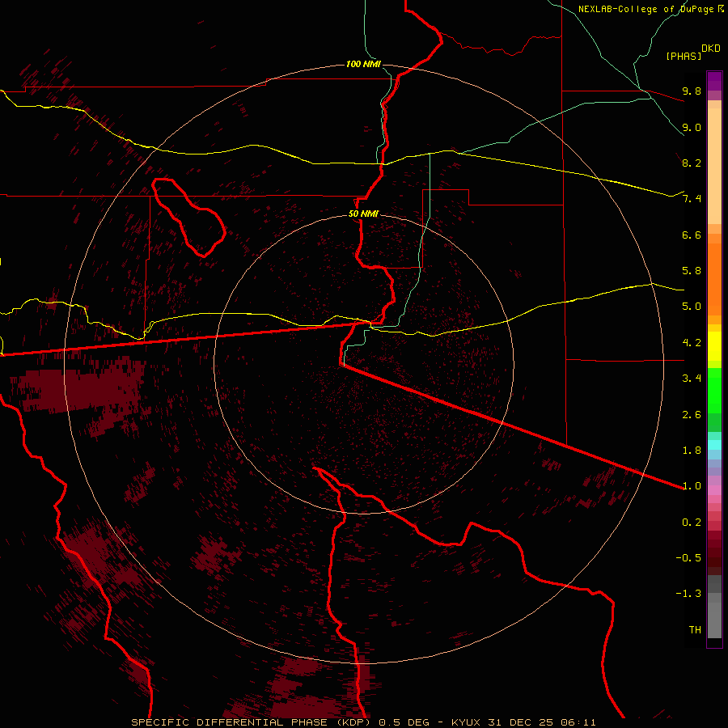This screenshot has height=728, width=728.
Task: Click the purple segment atop the color bar
Action: tap(714, 81)
